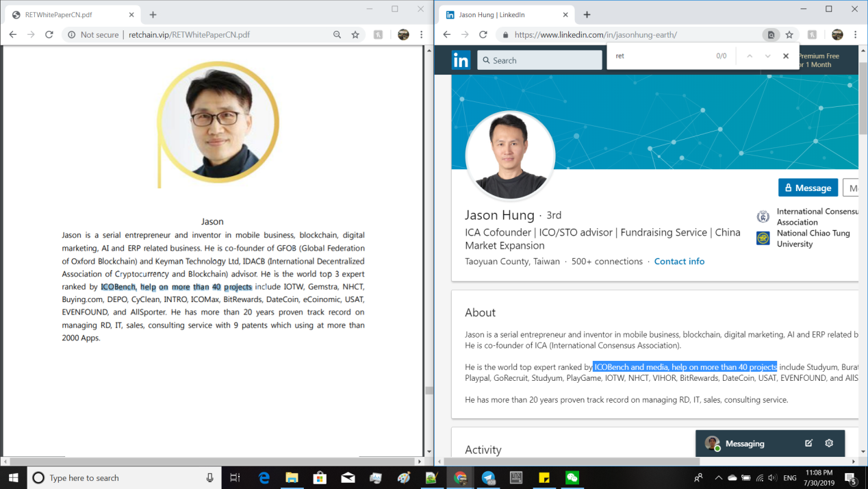Reload the RETWhitePaperCN PDF page
Screen dimensions: 868x489
pyautogui.click(x=49, y=34)
